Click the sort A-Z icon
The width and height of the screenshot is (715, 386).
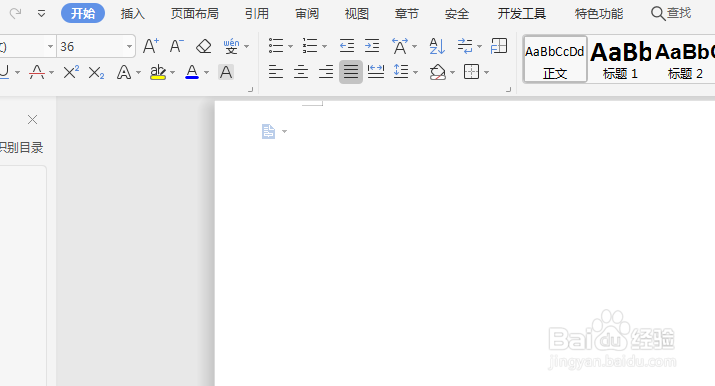click(x=437, y=46)
